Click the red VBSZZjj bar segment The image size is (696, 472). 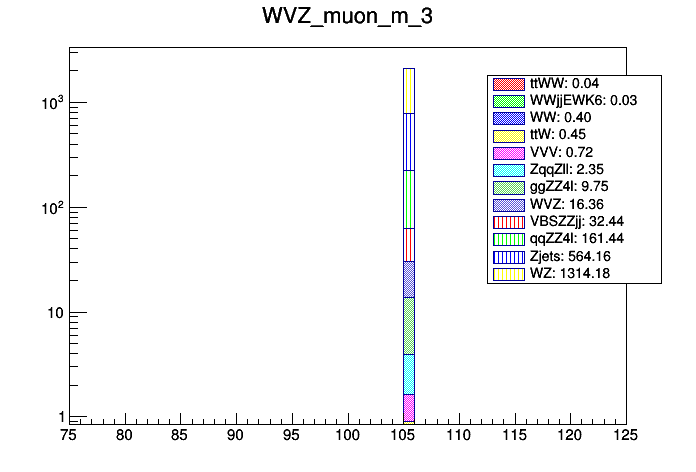coord(408,244)
